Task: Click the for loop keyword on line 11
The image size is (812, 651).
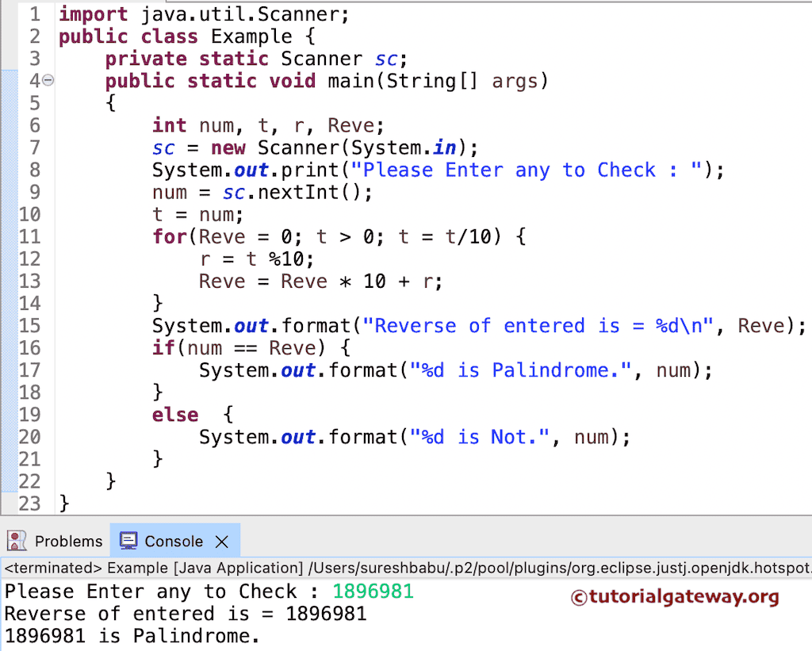Action: [x=166, y=236]
